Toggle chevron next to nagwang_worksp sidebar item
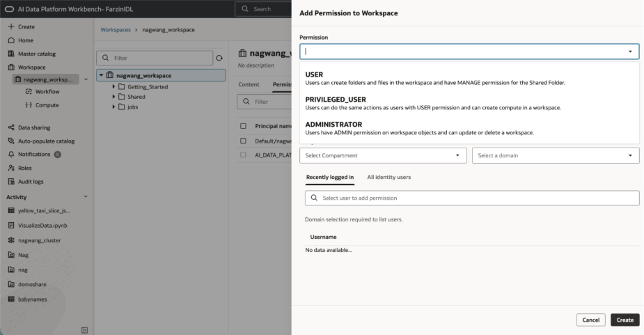Image resolution: width=644 pixels, height=335 pixels. 86,79
